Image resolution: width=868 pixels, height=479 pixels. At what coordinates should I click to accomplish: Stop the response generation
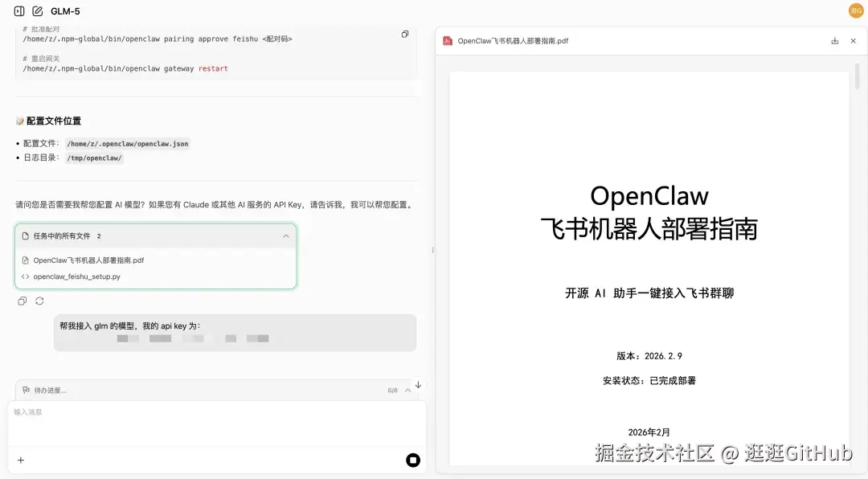pos(413,461)
